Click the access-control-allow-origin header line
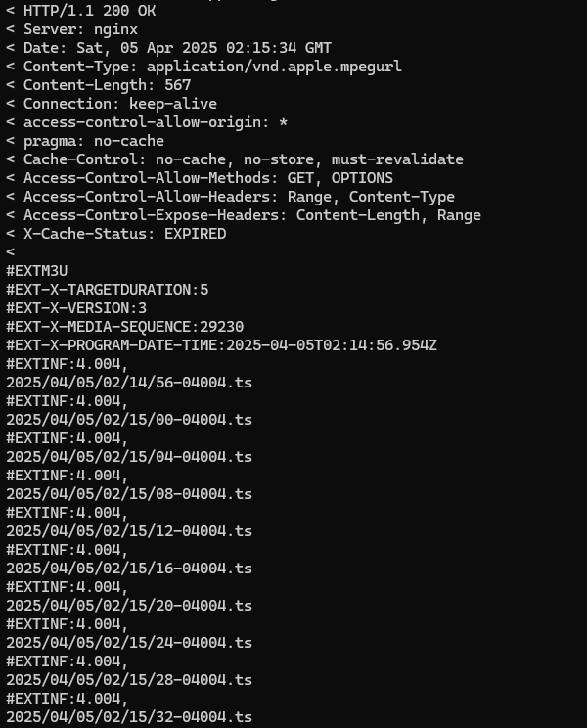The height and width of the screenshot is (728, 587). point(147,122)
